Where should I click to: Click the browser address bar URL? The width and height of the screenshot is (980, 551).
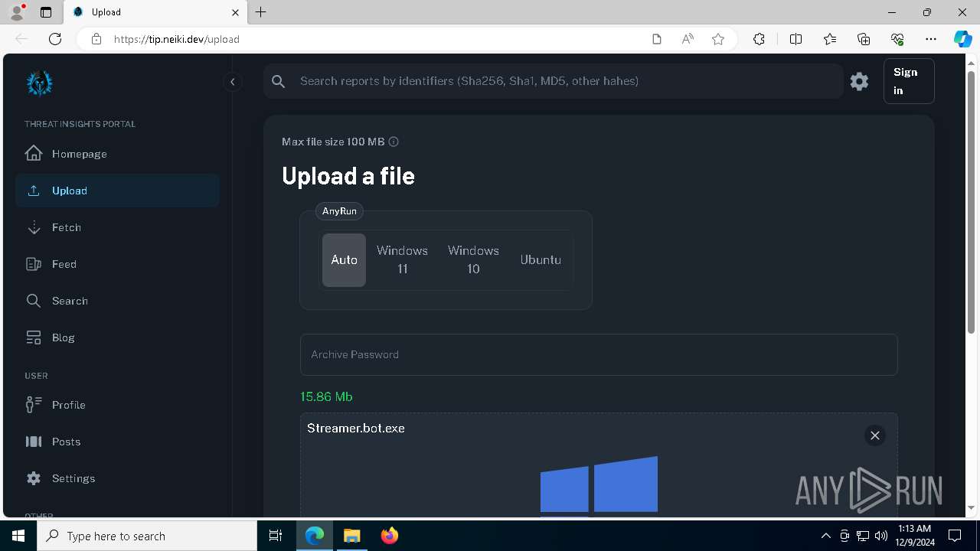point(177,39)
